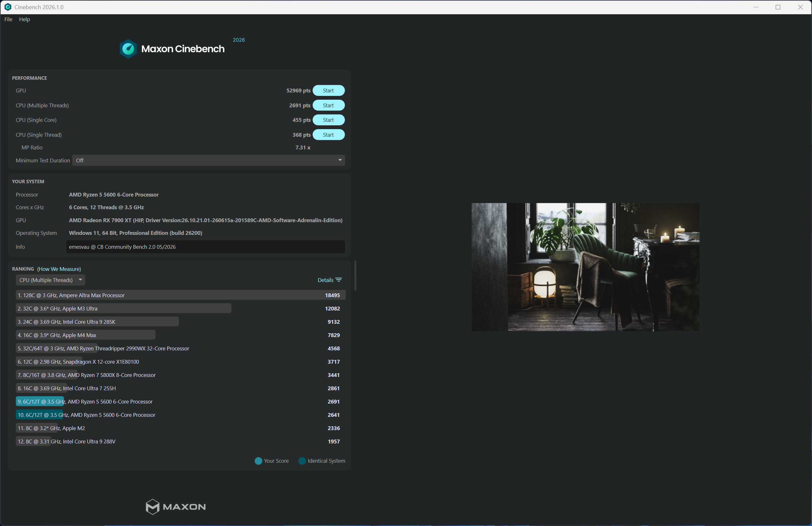Click the Details filter lines icon
Viewport: 812px width, 526px height.
click(338, 280)
